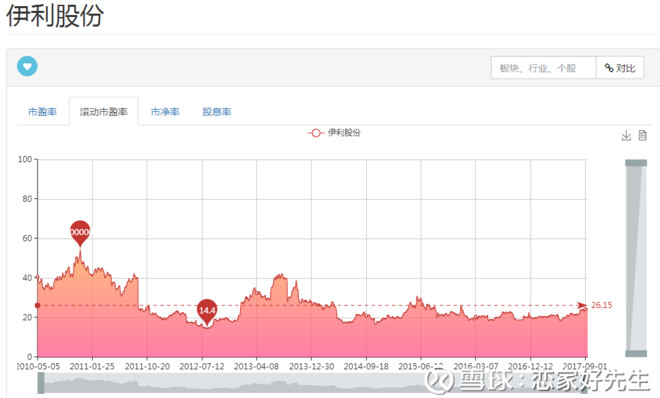Switch to the 市盈率 tab

click(42, 112)
